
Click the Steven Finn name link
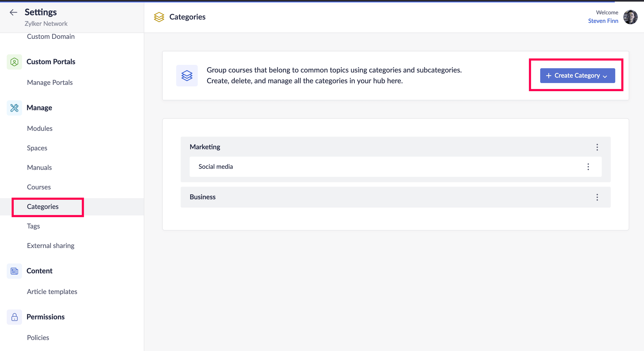pyautogui.click(x=603, y=21)
